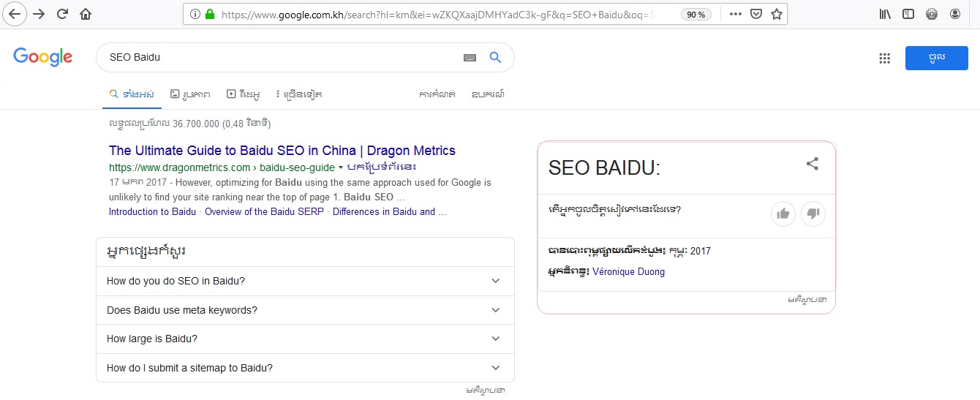Click the blue sign-in button
980x400 pixels.
click(936, 58)
